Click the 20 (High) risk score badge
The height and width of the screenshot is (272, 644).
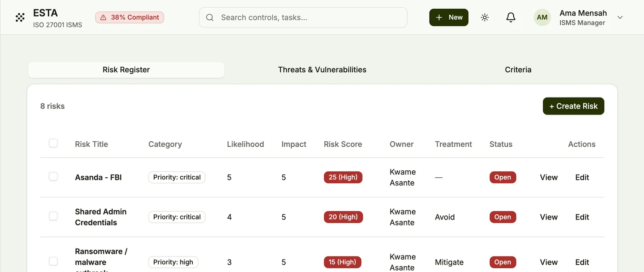343,217
